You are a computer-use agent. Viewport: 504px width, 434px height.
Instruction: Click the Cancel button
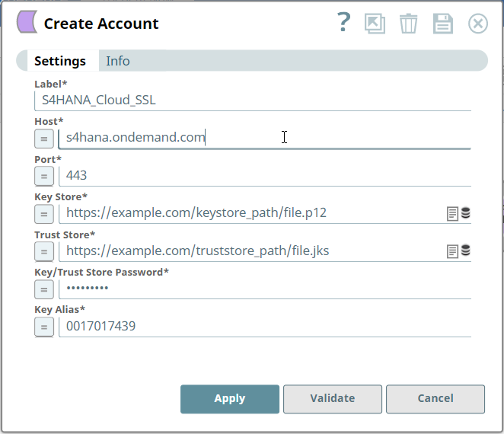coord(435,399)
